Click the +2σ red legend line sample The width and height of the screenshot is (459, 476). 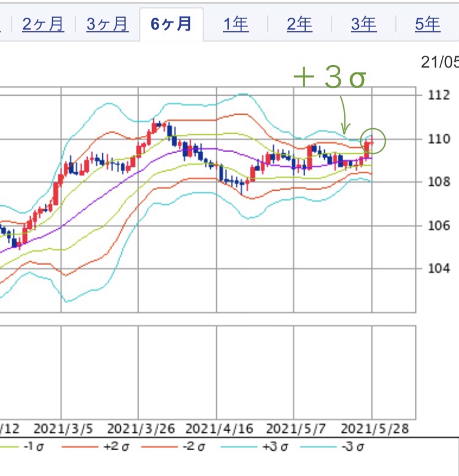tap(80, 447)
